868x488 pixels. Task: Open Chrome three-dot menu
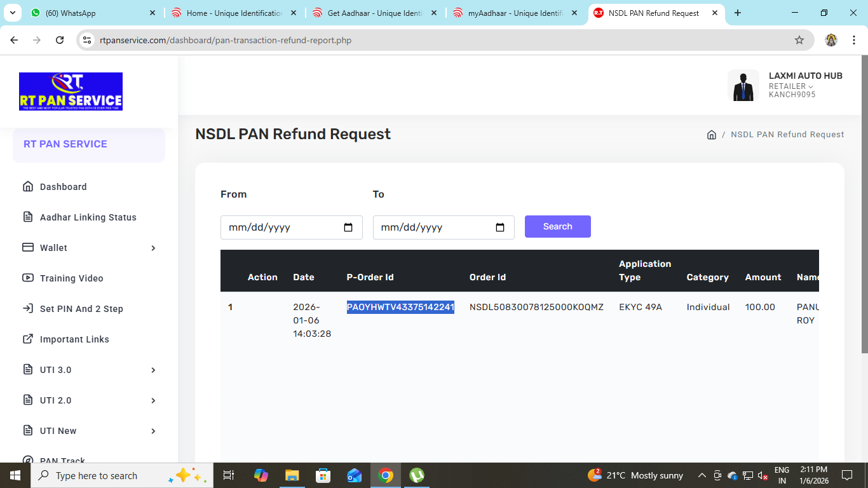[852, 40]
